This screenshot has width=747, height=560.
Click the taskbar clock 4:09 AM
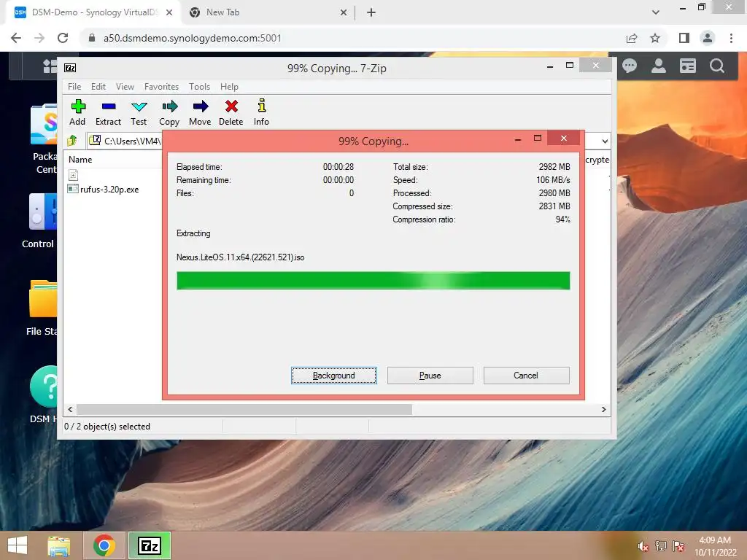(x=715, y=540)
